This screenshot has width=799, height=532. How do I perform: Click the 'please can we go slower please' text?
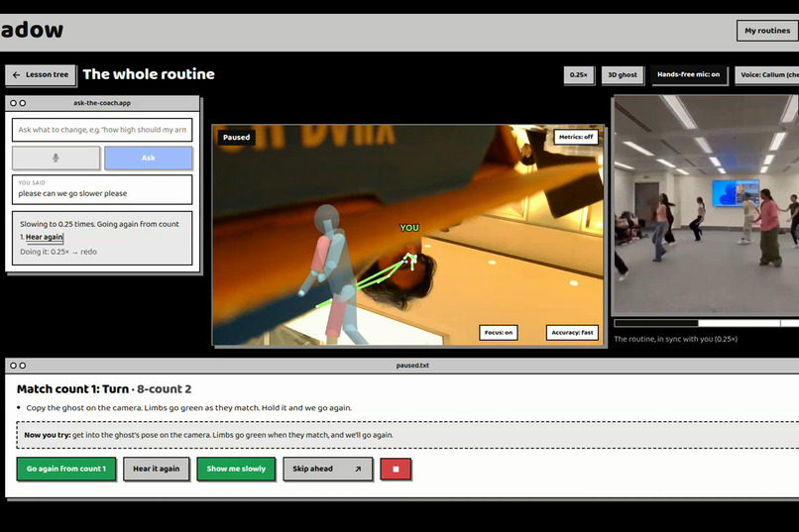tap(73, 193)
